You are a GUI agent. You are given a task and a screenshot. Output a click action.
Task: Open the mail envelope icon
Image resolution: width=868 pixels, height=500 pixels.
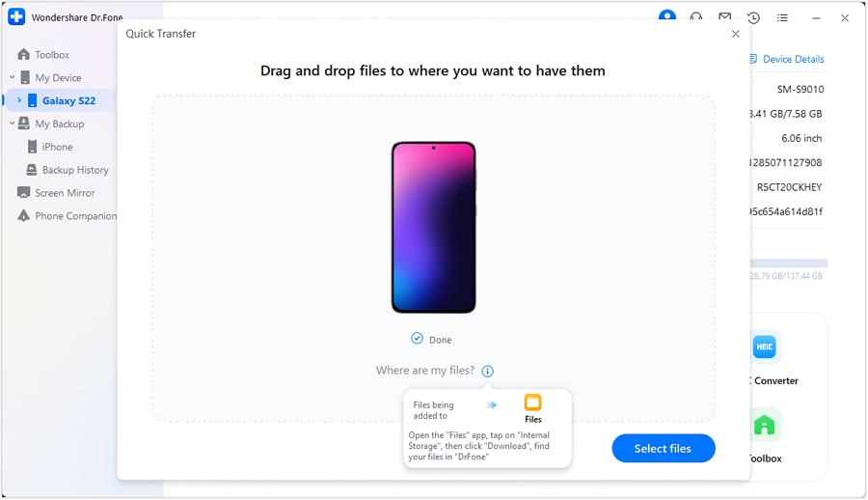[x=724, y=16]
